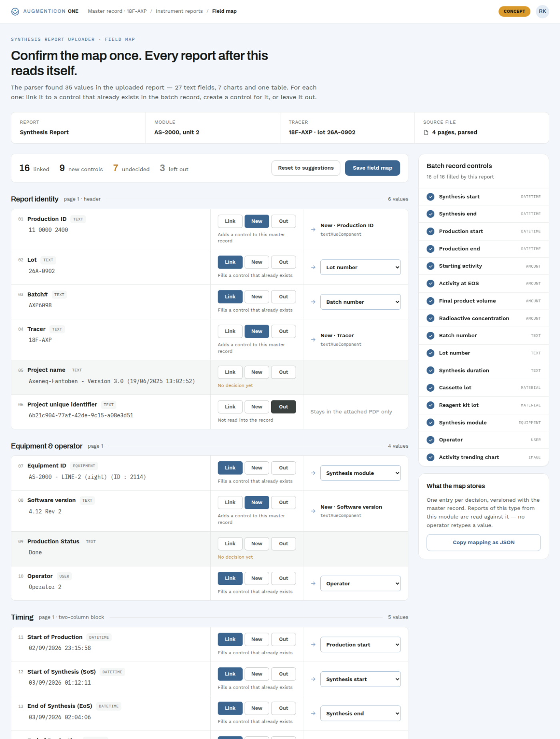Click the check icon beside Batch number control
Image resolution: width=560 pixels, height=739 pixels.
pos(430,336)
